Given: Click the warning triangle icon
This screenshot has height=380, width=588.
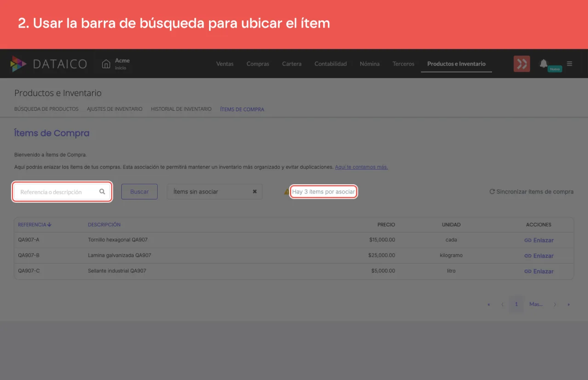Looking at the screenshot, I should [287, 192].
